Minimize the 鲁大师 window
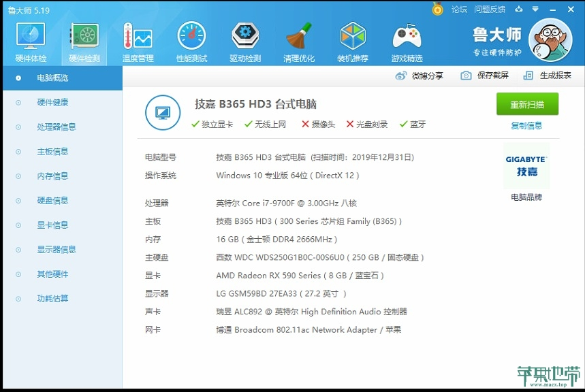The image size is (585, 392). point(553,10)
